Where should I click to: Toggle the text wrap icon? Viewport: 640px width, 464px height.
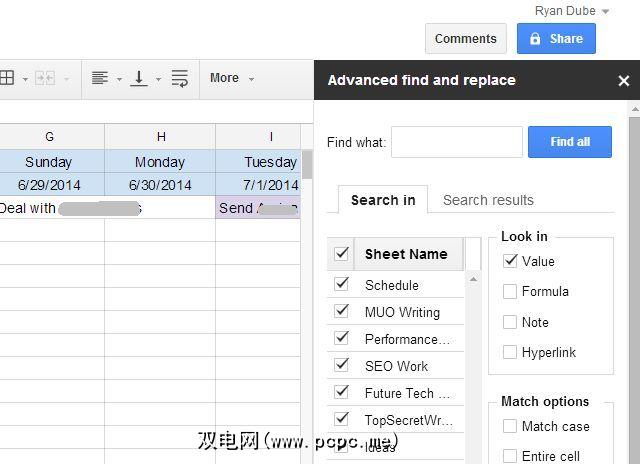tap(180, 78)
